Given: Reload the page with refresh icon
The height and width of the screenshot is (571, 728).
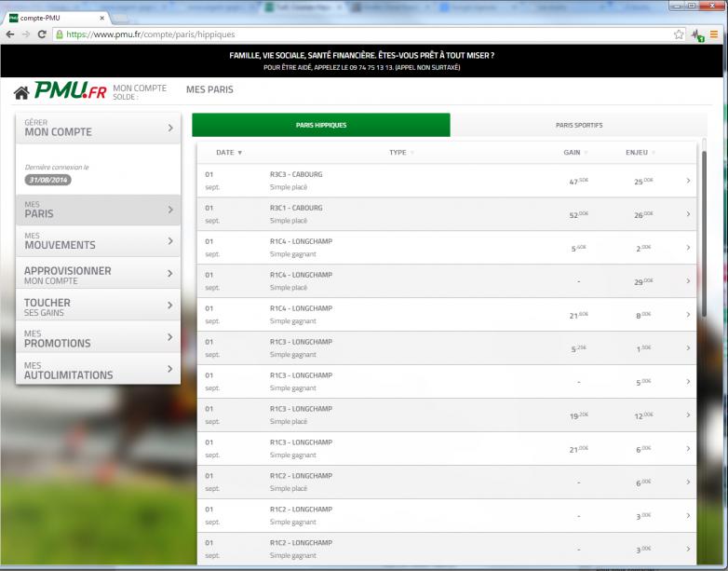Looking at the screenshot, I should pos(42,34).
